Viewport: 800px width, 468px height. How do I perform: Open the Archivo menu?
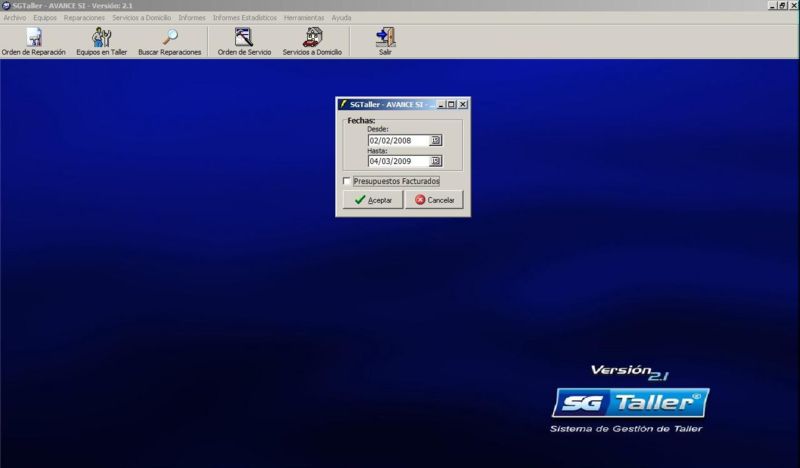(x=15, y=18)
